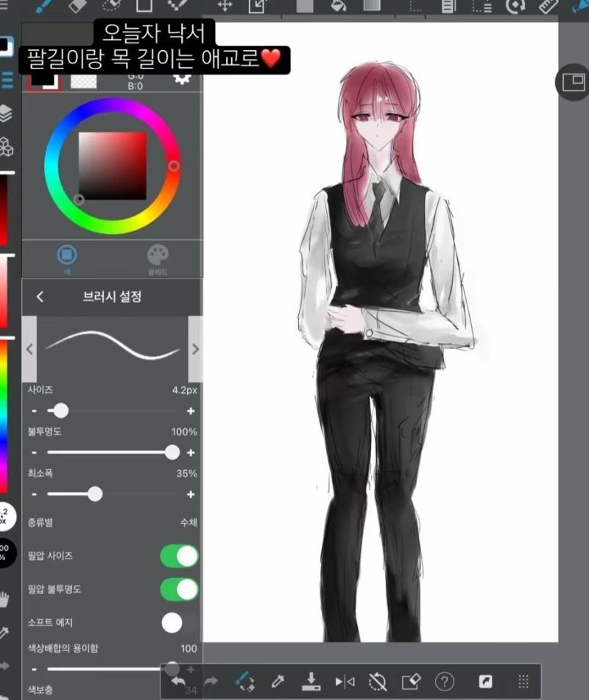
Task: Click inside the saturation-brightness color square
Action: point(113,166)
